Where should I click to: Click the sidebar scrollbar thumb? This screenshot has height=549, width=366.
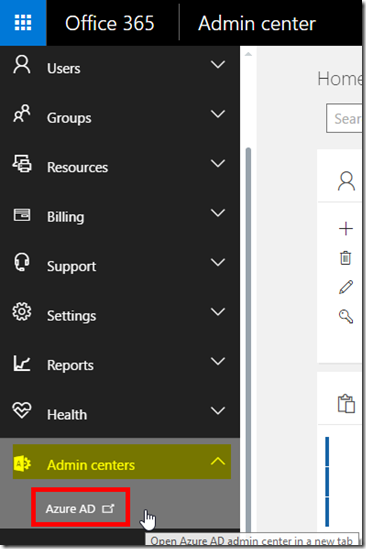pyautogui.click(x=249, y=340)
